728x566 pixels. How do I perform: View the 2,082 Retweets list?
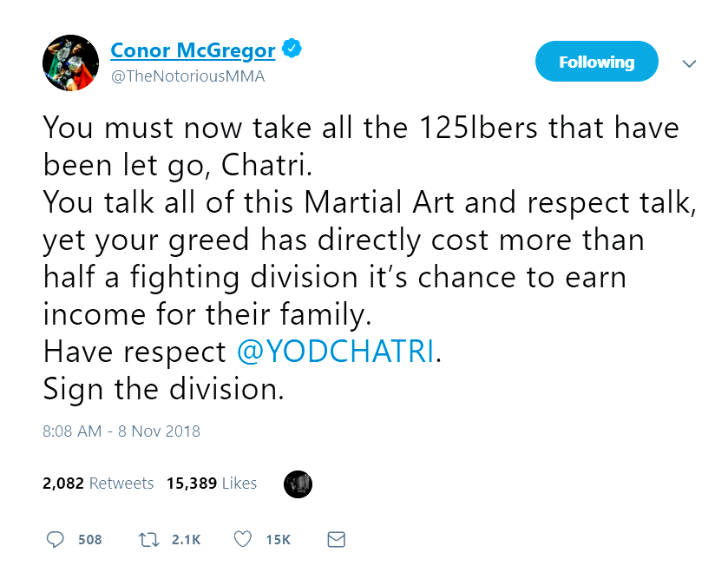coord(98,484)
